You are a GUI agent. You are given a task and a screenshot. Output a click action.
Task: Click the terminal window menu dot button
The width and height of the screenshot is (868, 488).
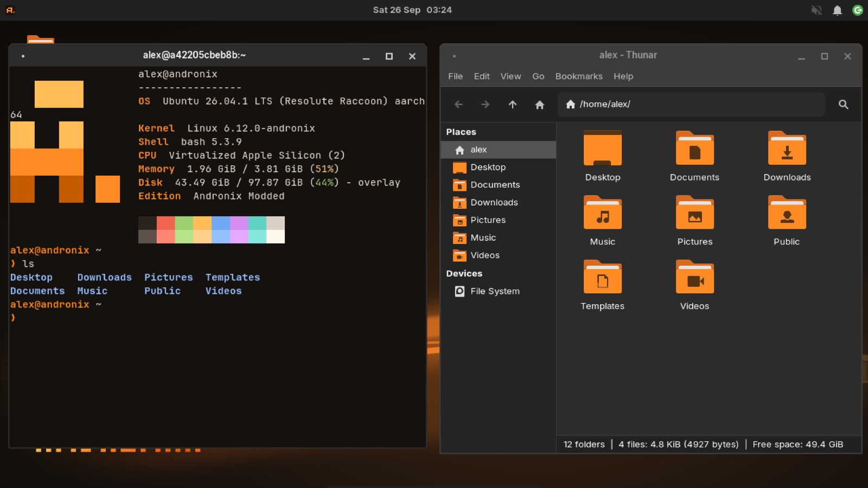(23, 56)
